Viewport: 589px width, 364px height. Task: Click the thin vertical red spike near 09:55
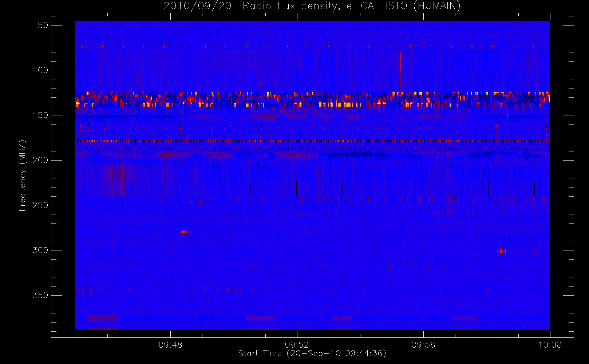tap(400, 72)
